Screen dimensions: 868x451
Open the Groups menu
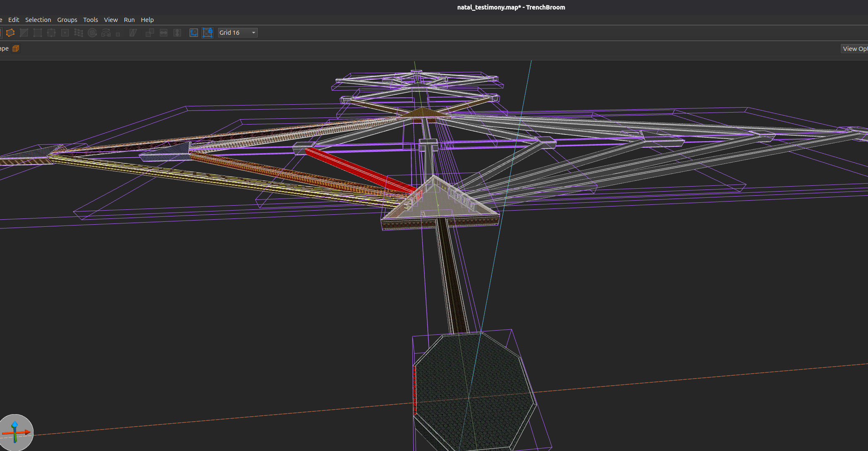click(67, 20)
